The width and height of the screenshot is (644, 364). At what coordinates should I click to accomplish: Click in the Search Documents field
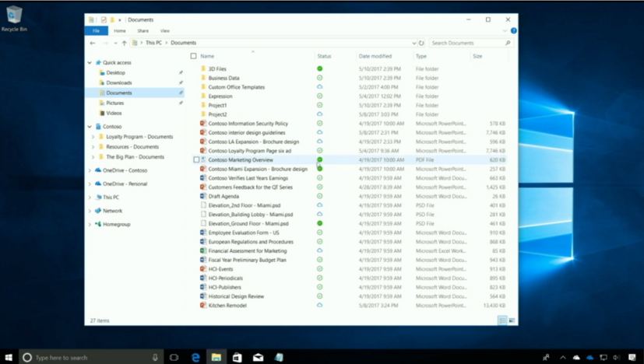(470, 43)
